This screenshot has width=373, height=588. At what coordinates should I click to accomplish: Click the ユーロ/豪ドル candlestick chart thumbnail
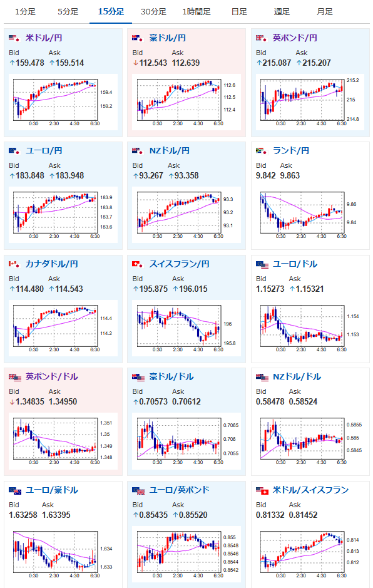(63, 554)
